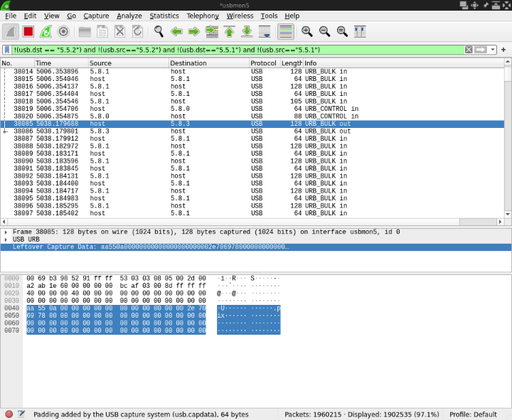Jump to the first packet
This screenshot has width=512, height=420.
[x=229, y=32]
